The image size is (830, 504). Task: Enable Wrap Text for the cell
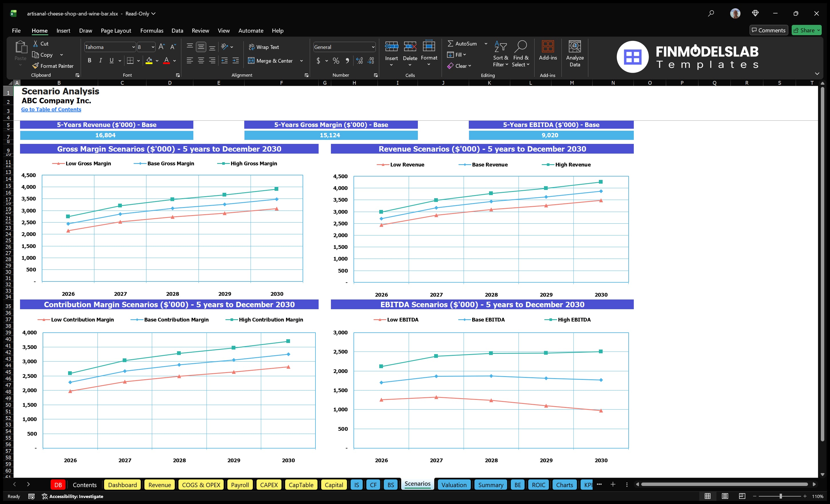[x=264, y=47]
